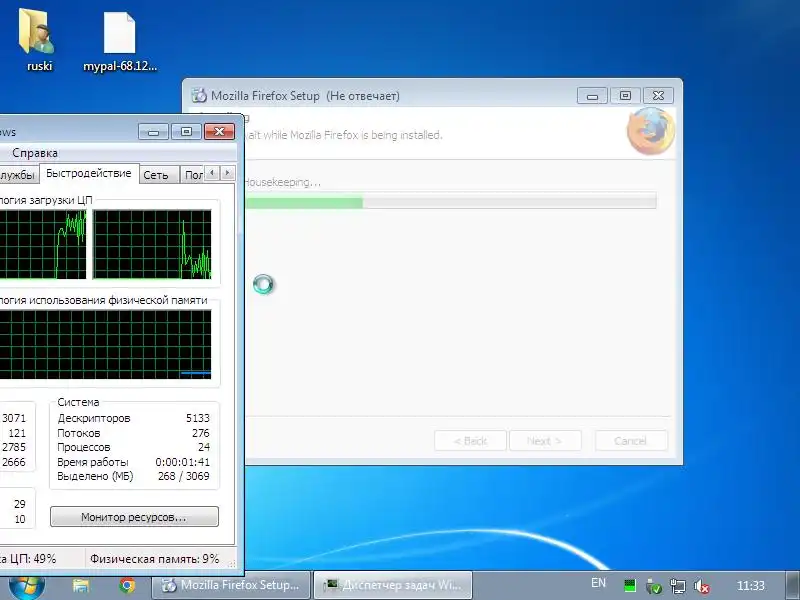Click the right CPU usage history graph
The image size is (800, 600).
[152, 244]
